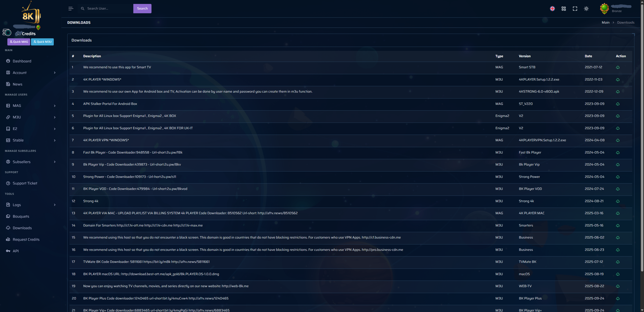644x312 pixels.
Task: Click the hamburger menu toggle icon
Action: (71, 9)
